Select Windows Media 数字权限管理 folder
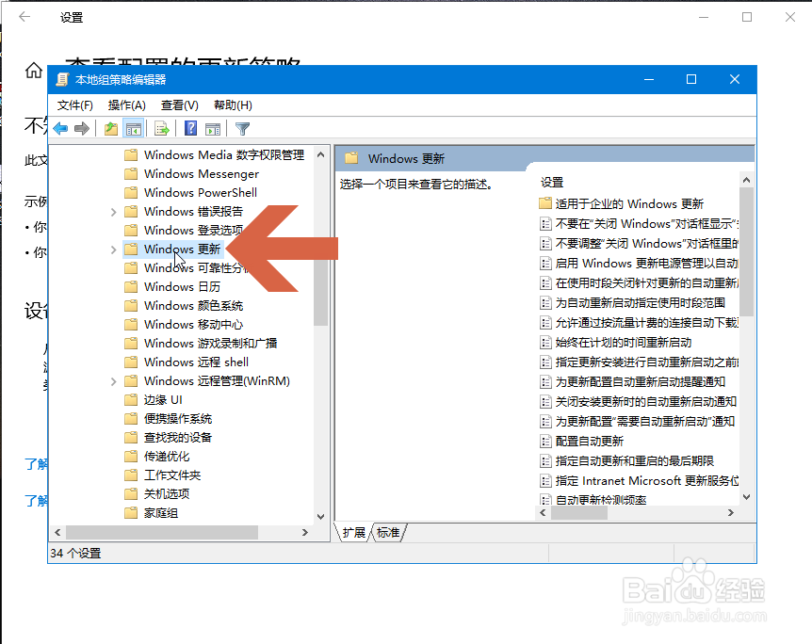 (223, 154)
